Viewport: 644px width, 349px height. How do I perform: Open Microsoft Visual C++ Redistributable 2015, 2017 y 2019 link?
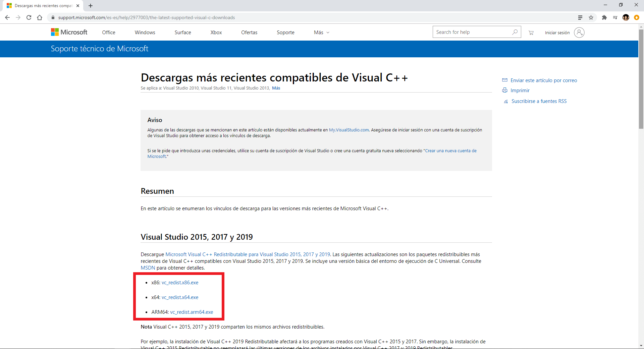click(x=248, y=254)
